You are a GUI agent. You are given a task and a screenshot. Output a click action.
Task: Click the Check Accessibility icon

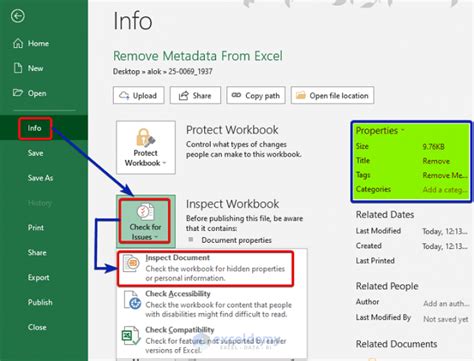tap(132, 300)
